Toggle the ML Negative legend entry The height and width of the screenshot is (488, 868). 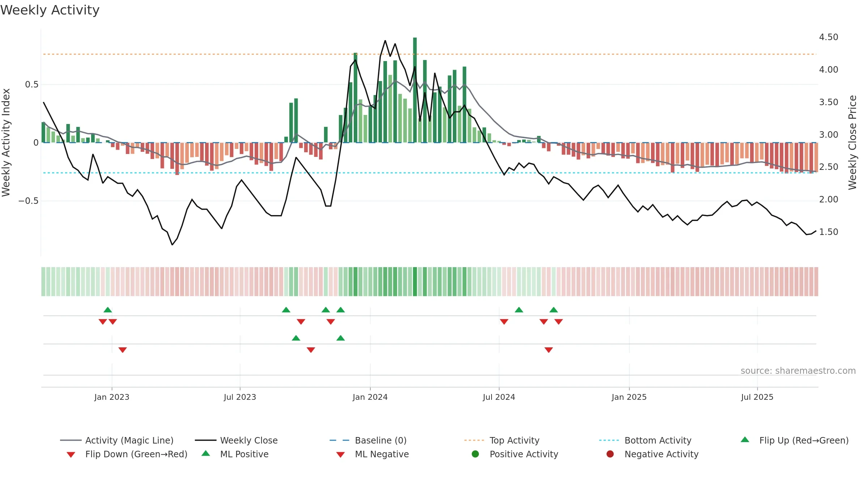372,454
